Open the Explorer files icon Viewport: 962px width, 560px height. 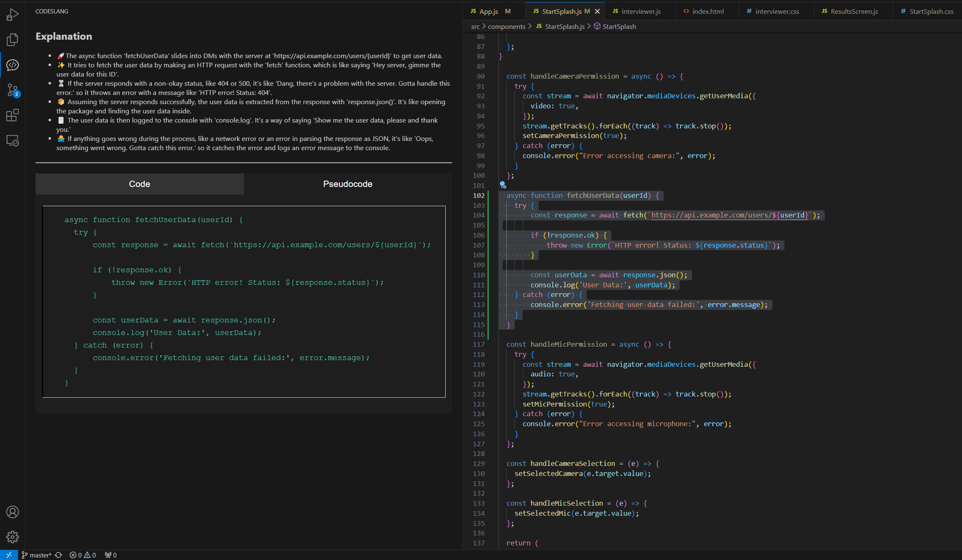(x=12, y=40)
